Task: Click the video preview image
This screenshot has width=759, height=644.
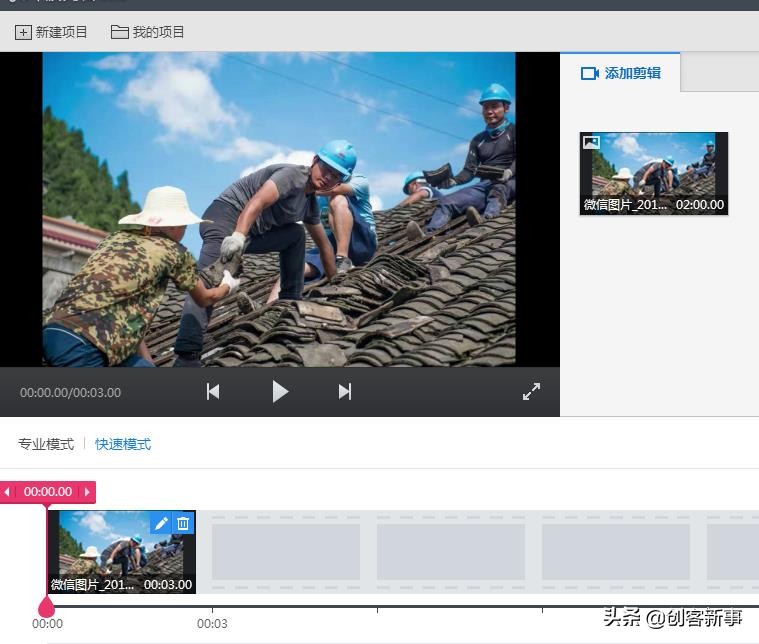Action: [279, 209]
